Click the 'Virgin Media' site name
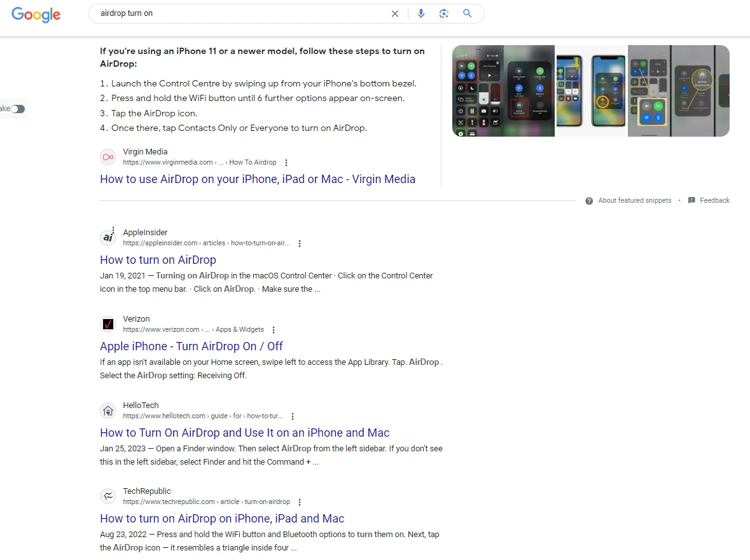The width and height of the screenshot is (750, 560). click(x=145, y=151)
